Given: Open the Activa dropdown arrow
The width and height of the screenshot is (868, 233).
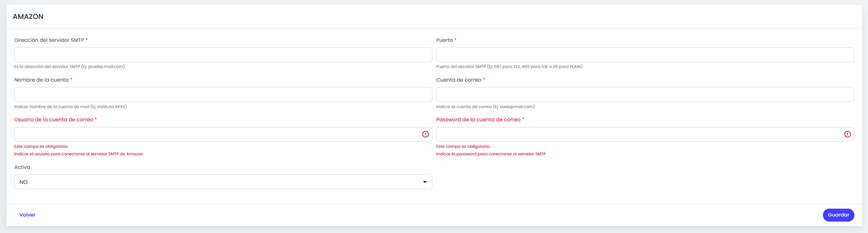Looking at the screenshot, I should coord(425,182).
